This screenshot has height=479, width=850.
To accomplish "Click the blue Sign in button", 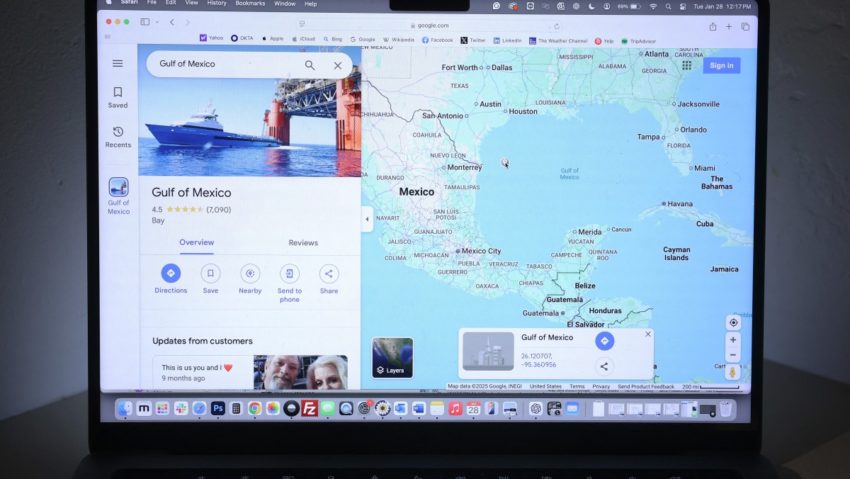I will [x=722, y=66].
